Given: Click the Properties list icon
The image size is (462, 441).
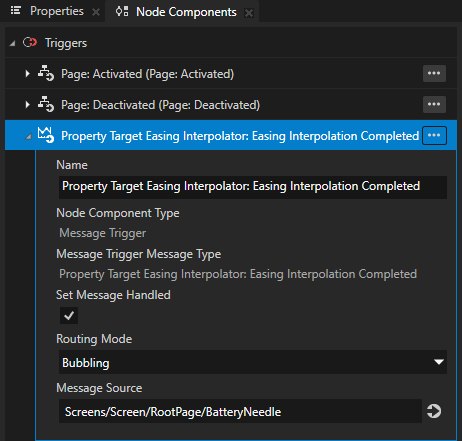Looking at the screenshot, I should click(x=16, y=10).
